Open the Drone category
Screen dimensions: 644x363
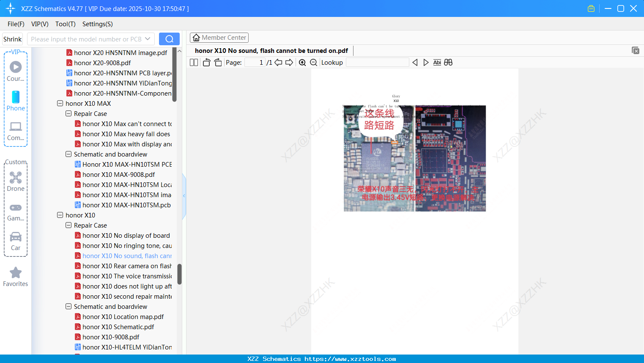pos(16,181)
